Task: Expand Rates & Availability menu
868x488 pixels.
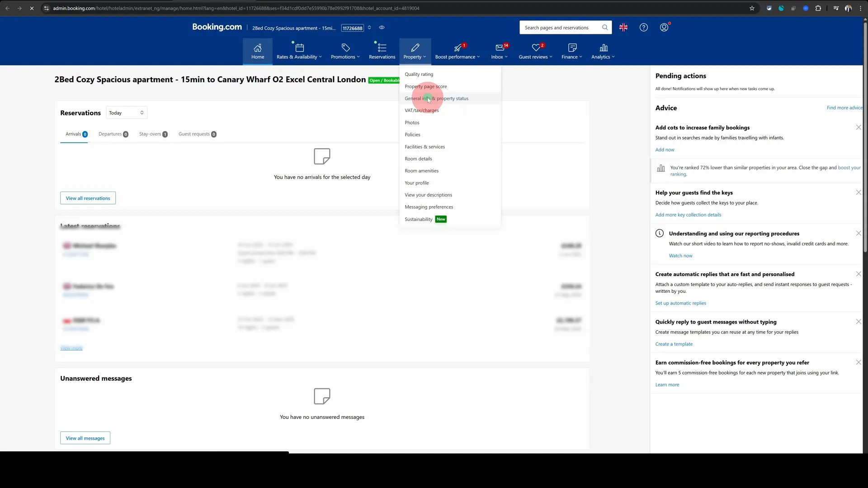Action: point(321,57)
